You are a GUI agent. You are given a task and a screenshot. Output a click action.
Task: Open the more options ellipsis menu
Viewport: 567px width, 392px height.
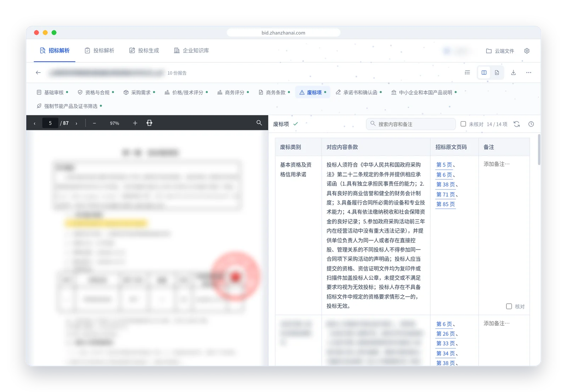click(x=529, y=73)
